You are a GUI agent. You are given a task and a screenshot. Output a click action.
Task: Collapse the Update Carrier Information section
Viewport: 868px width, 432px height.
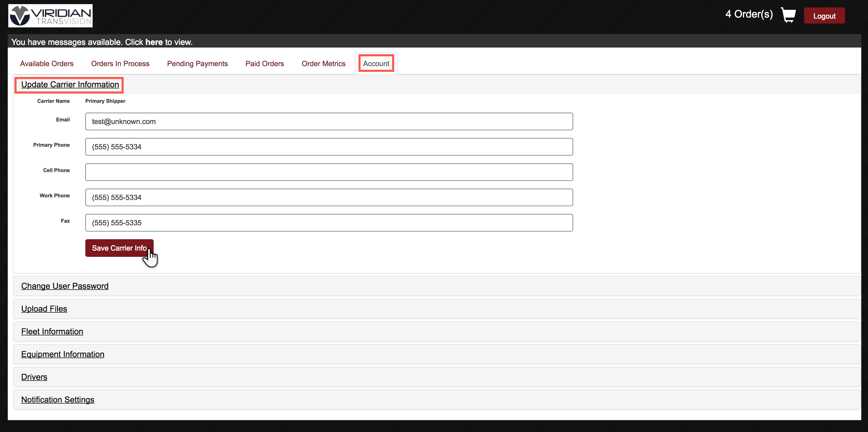click(x=70, y=84)
